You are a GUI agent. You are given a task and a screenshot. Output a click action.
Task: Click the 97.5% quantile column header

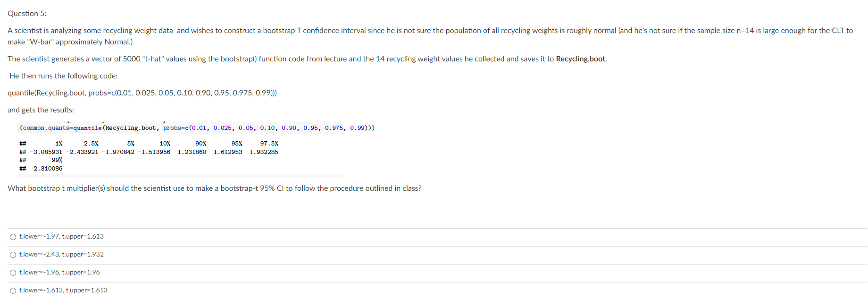click(x=270, y=143)
